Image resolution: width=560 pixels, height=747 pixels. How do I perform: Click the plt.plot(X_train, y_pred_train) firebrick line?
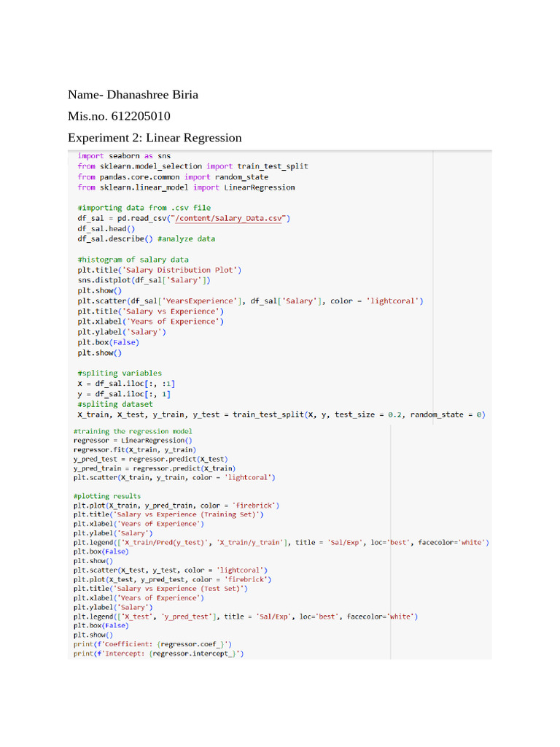pyautogui.click(x=176, y=506)
